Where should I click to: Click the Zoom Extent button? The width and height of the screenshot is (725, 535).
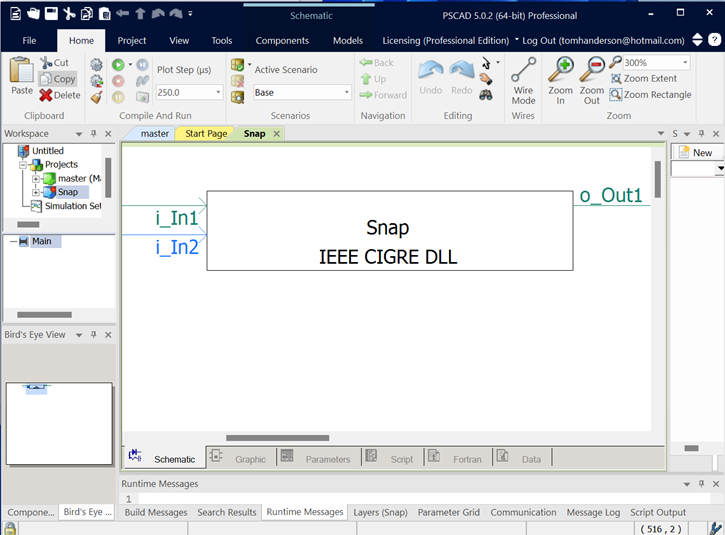click(x=650, y=78)
